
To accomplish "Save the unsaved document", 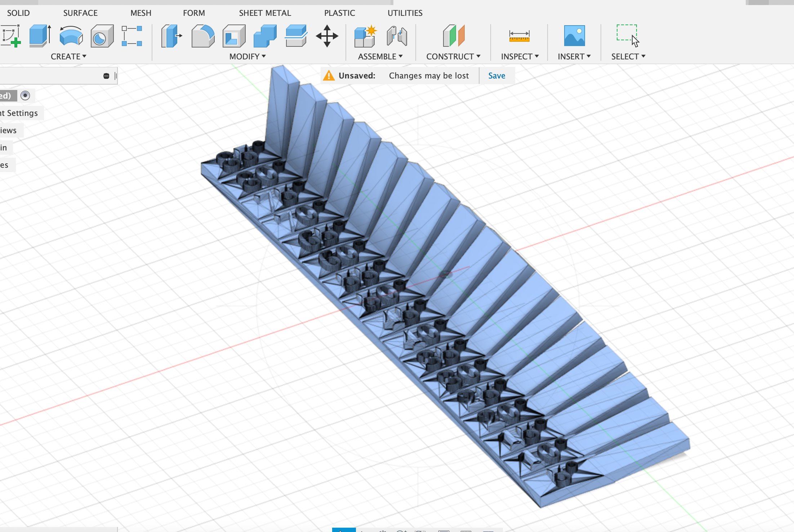I will [x=496, y=75].
